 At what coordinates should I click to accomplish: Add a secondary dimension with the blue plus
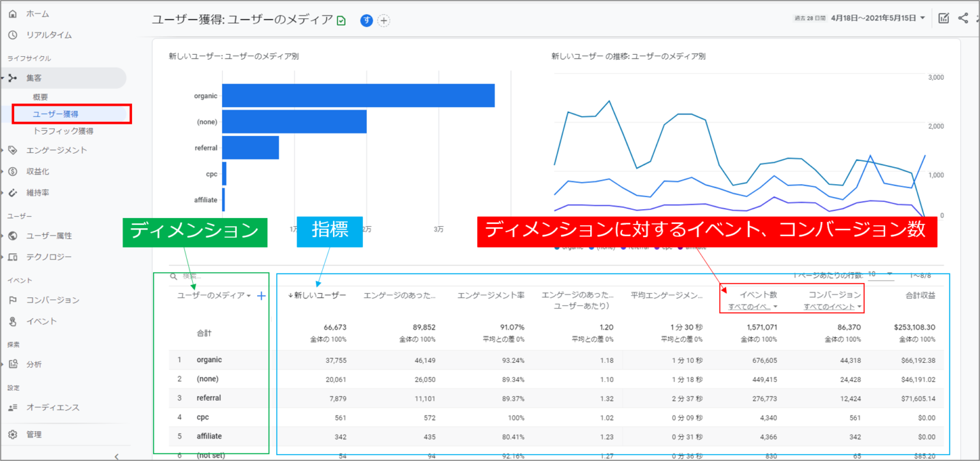pos(261,296)
